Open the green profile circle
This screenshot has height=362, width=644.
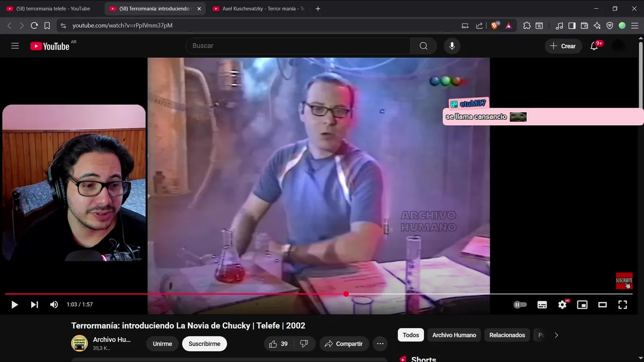coord(622,26)
